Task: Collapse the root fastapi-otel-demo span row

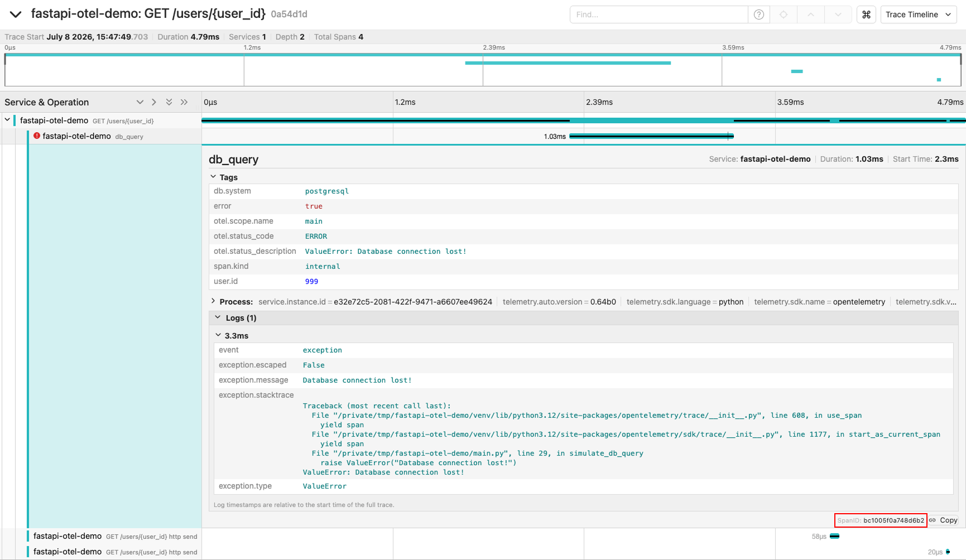Action: pos(7,120)
